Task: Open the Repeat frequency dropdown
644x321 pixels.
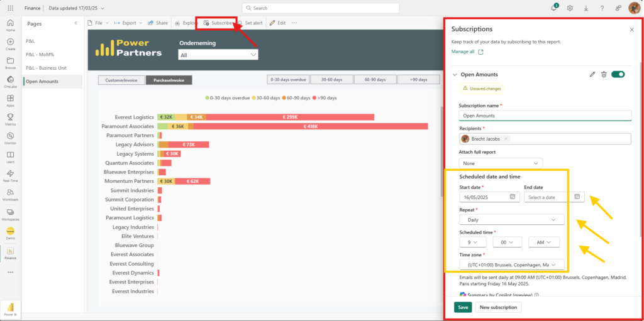Action: pos(512,220)
